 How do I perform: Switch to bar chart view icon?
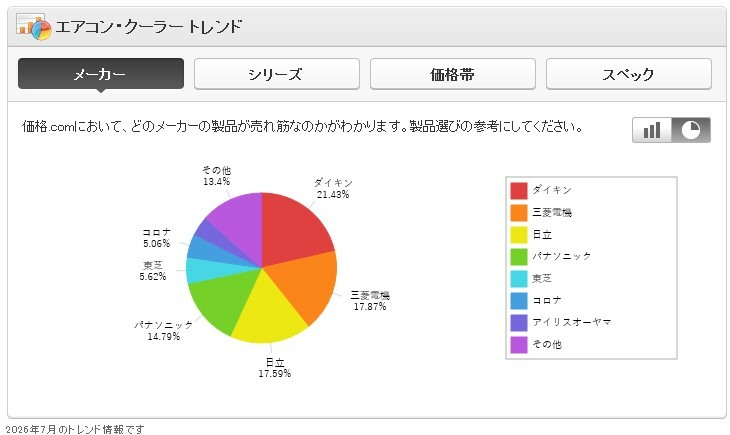(652, 130)
